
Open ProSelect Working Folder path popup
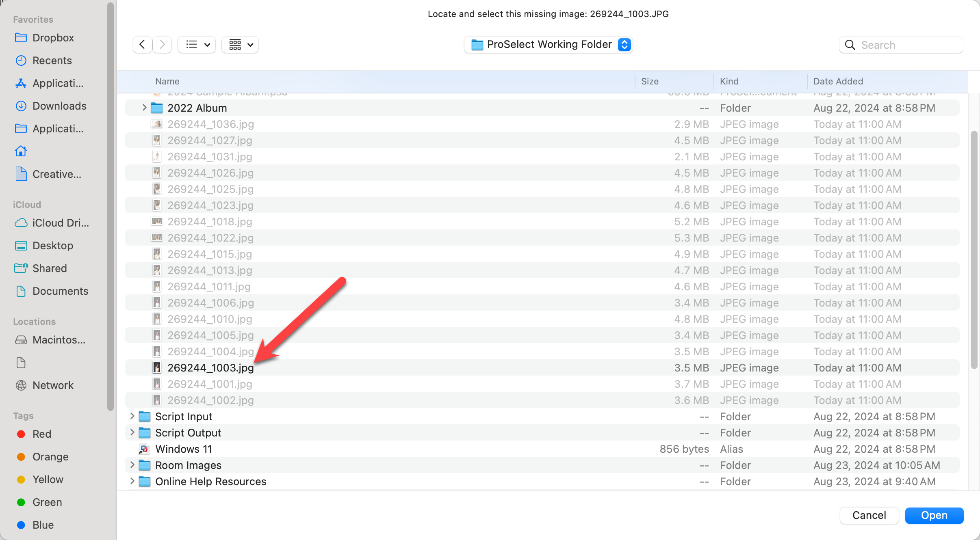click(548, 44)
